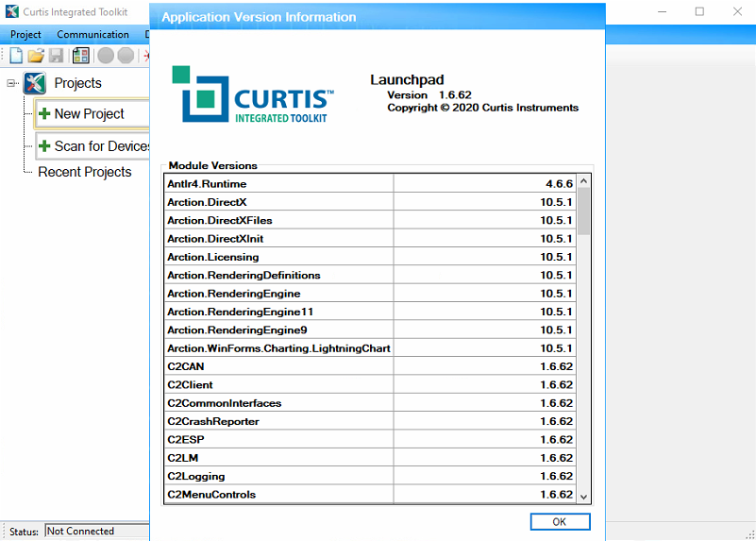Select the C2CAN module row
Screen dimensions: 756x541
coord(370,366)
